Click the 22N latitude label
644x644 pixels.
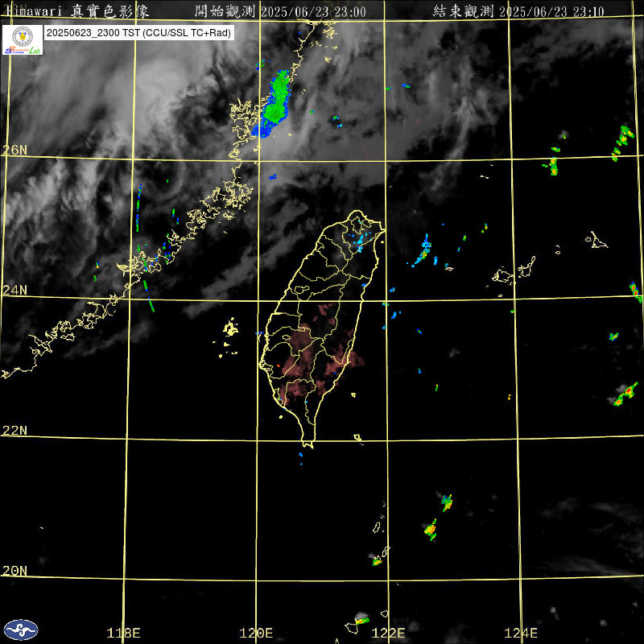coord(14,430)
